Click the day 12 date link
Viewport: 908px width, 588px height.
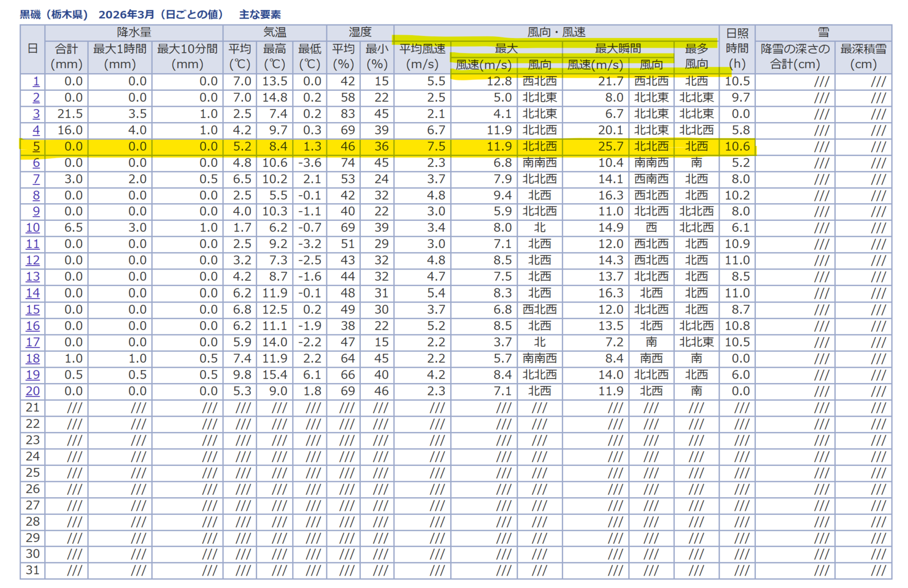click(33, 261)
